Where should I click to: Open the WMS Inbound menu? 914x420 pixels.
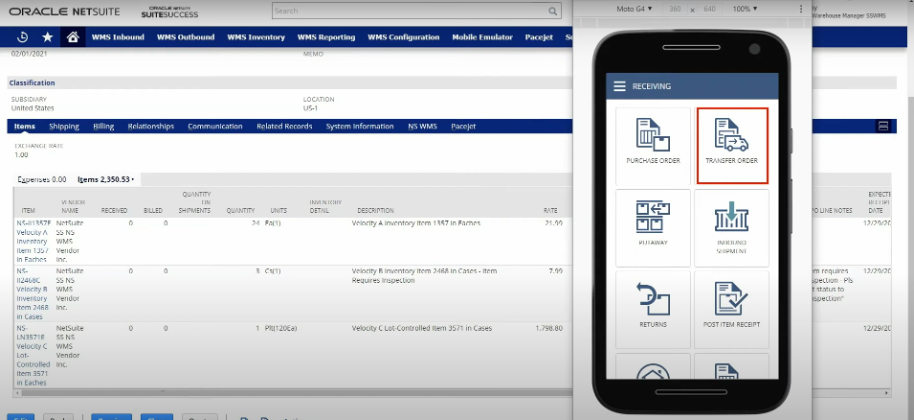118,37
